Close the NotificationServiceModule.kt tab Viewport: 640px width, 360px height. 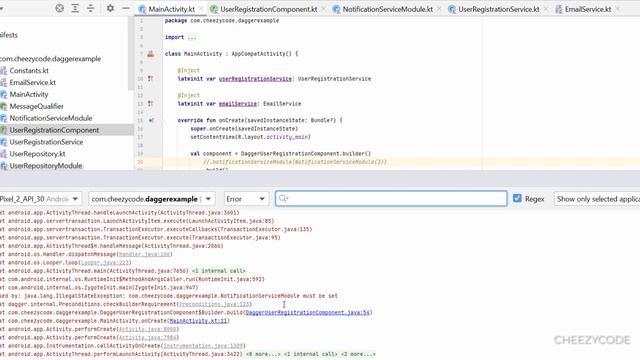click(439, 9)
